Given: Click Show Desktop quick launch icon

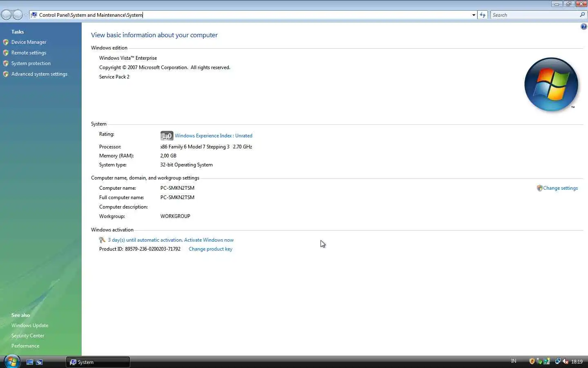Looking at the screenshot, I should coord(29,362).
